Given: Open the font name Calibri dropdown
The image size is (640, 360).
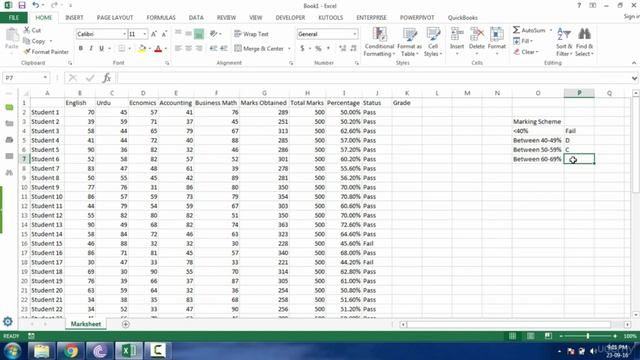Looking at the screenshot, I should (x=124, y=34).
